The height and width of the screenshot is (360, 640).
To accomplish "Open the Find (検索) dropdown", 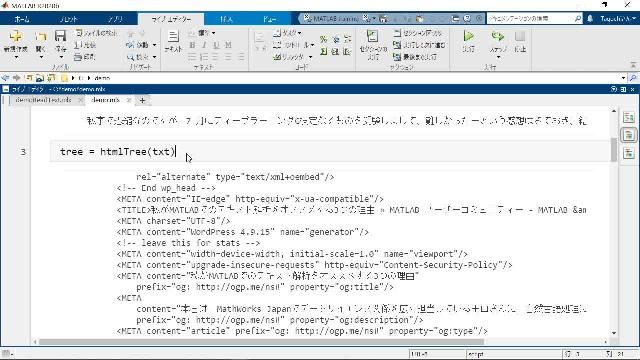I will [x=141, y=57].
